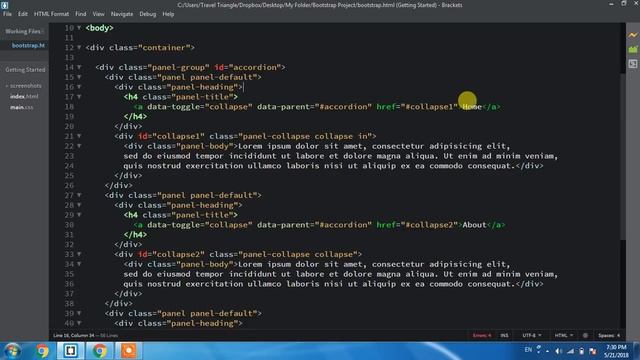Show hidden tray icons arrow

547,351
